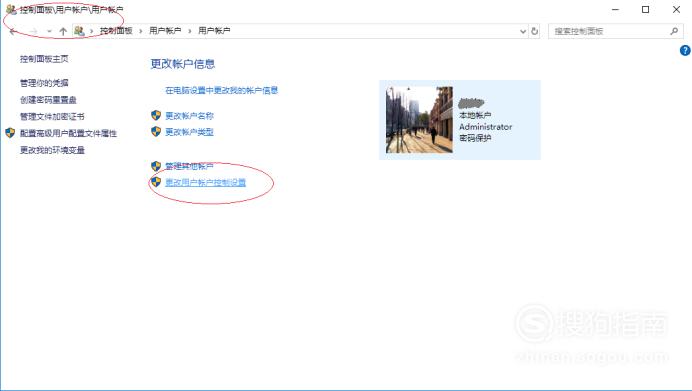Open 配置高级用户配置文件属性 link
This screenshot has height=391, width=692.
(x=68, y=133)
